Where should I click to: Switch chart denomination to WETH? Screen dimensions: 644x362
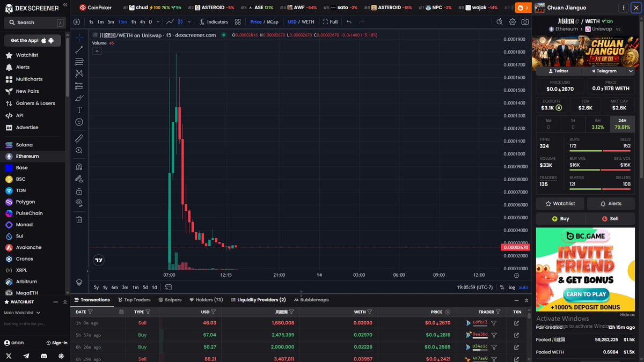point(309,22)
